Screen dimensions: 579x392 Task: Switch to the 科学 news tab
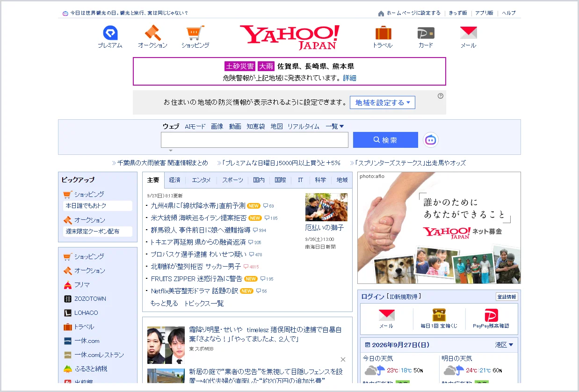[x=320, y=180]
